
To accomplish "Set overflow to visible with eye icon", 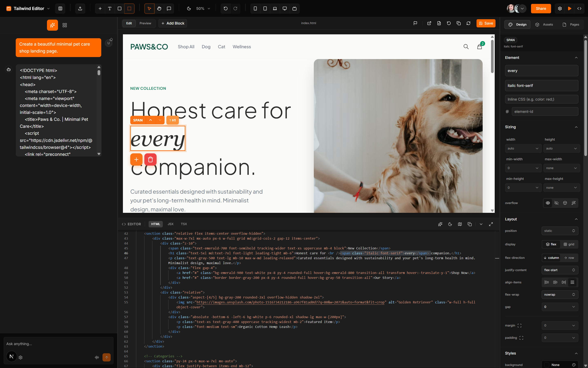I will [x=548, y=203].
